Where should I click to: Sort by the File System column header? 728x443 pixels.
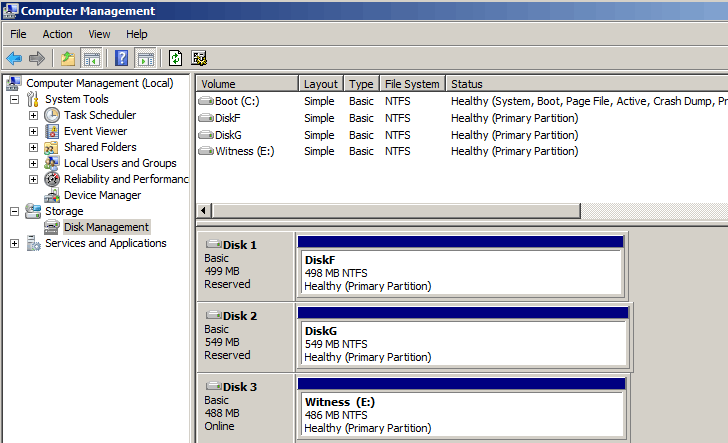click(x=412, y=84)
